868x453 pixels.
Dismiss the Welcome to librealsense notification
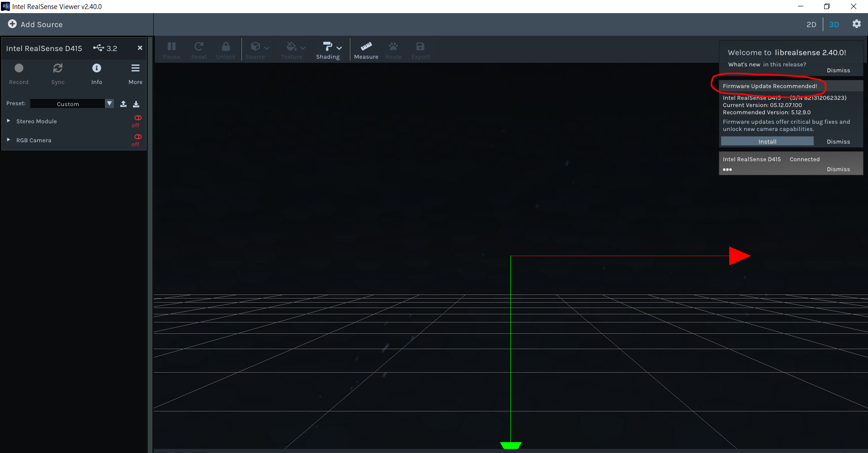click(838, 70)
